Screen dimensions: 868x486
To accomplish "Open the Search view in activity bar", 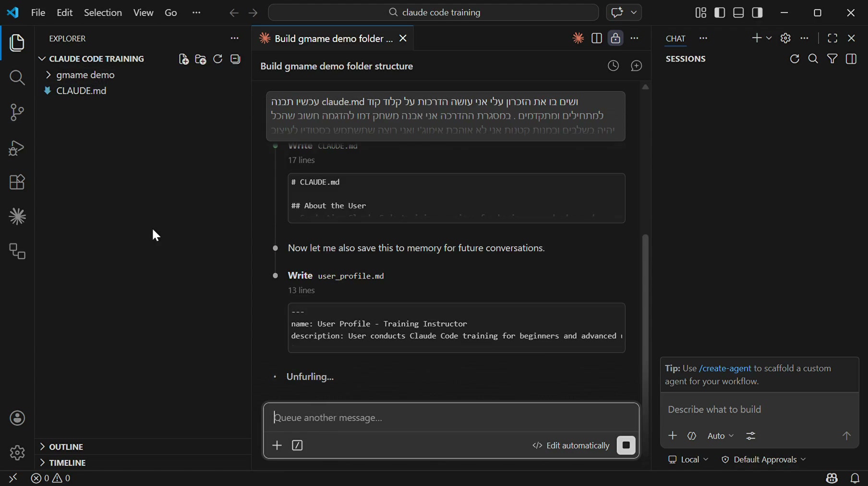I will click(17, 78).
